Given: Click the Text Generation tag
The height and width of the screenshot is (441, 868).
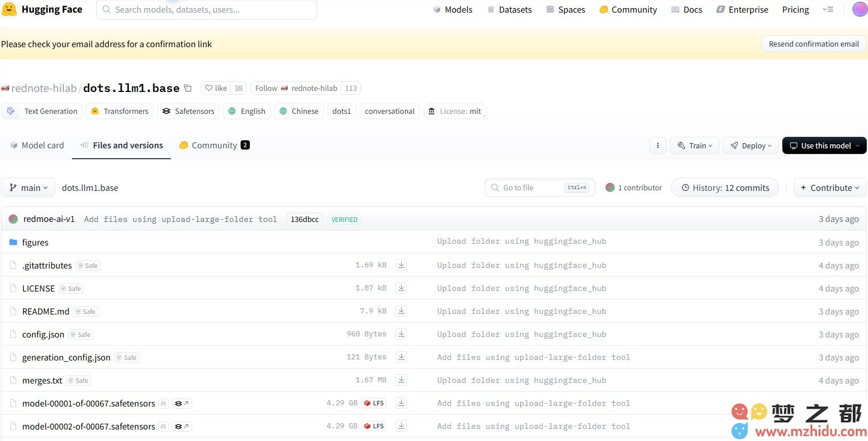Looking at the screenshot, I should [x=42, y=111].
